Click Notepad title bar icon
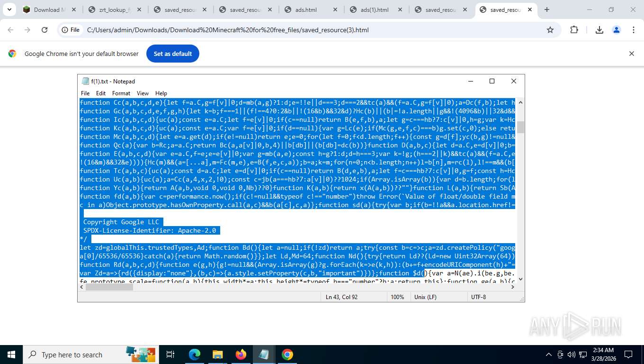 [85, 81]
